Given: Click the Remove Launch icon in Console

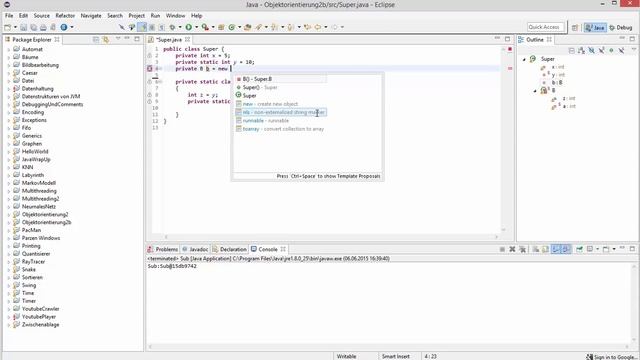Looking at the screenshot, I should (x=512, y=249).
